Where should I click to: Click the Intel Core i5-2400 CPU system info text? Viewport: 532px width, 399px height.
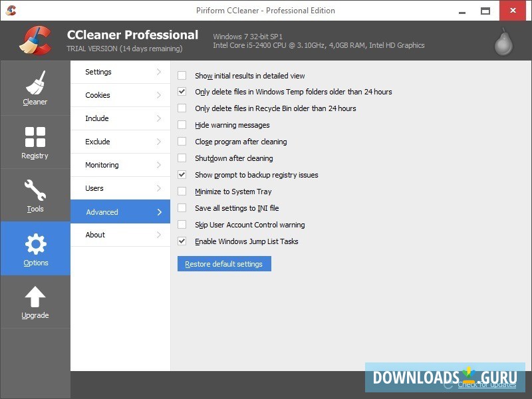[x=319, y=45]
